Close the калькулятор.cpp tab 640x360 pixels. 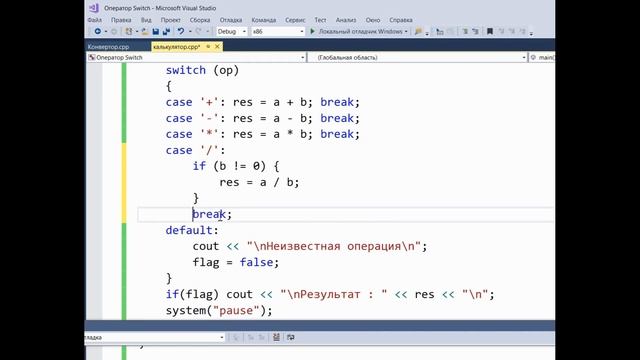tap(217, 47)
